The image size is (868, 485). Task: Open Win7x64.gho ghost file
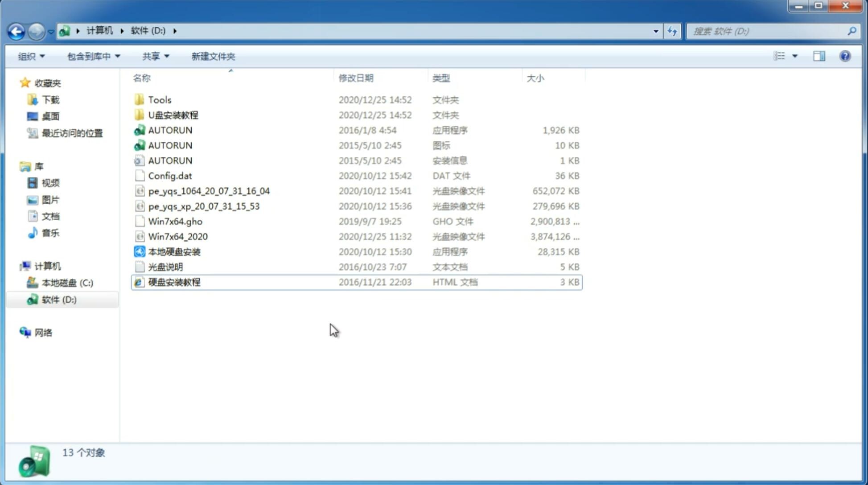[175, 221]
